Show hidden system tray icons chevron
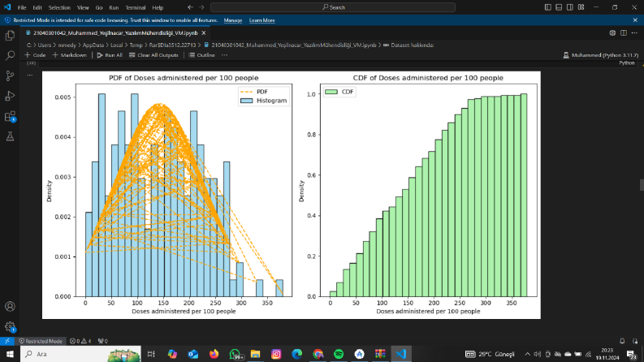Viewport: 644px width, 362px height. pos(527,354)
